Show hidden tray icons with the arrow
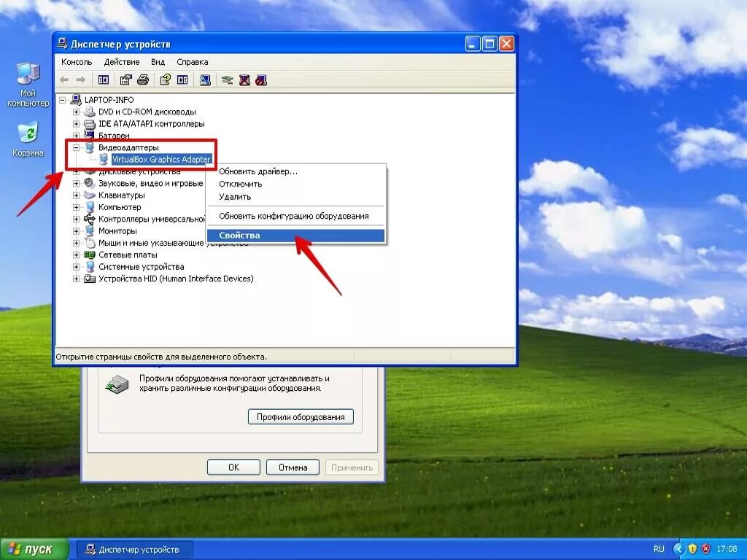Image resolution: width=747 pixels, height=560 pixels. pyautogui.click(x=679, y=549)
